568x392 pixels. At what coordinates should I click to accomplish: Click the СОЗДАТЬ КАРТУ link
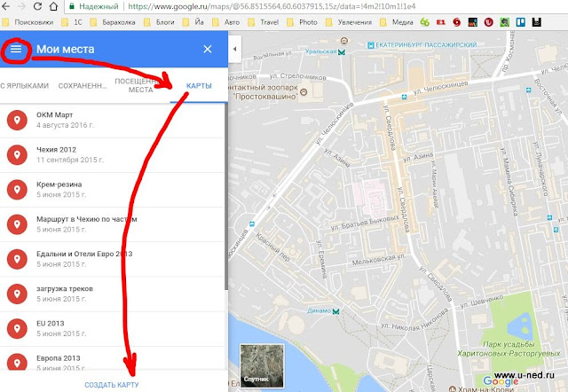(x=112, y=384)
